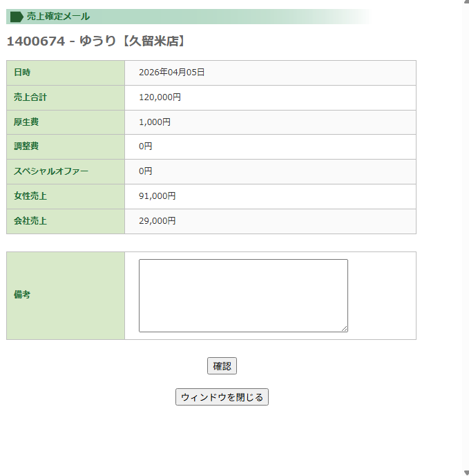
Task: Click the 会社売上 amount 29,000円
Action: click(x=157, y=221)
